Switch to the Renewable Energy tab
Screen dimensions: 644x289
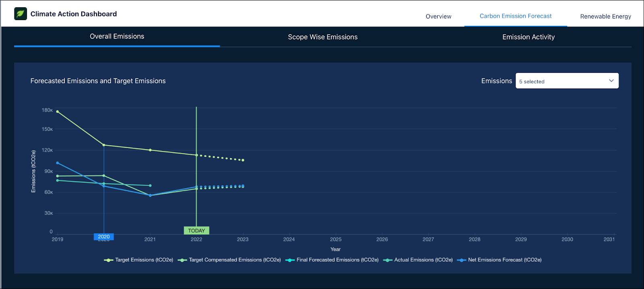tap(605, 17)
